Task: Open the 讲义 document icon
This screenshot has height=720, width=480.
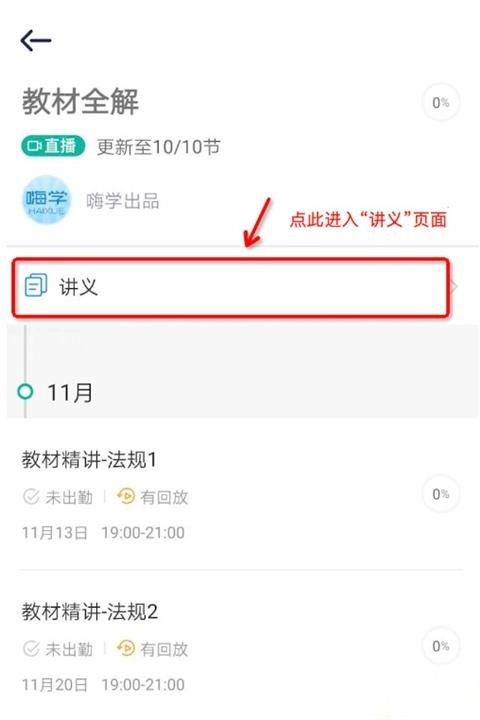Action: click(36, 285)
